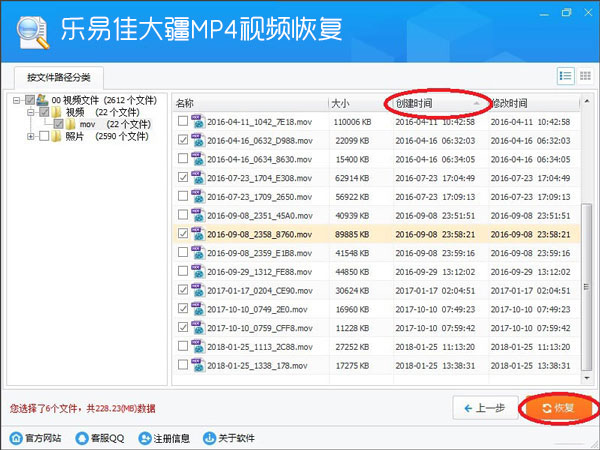Select size cell 110006 KB

352,122
